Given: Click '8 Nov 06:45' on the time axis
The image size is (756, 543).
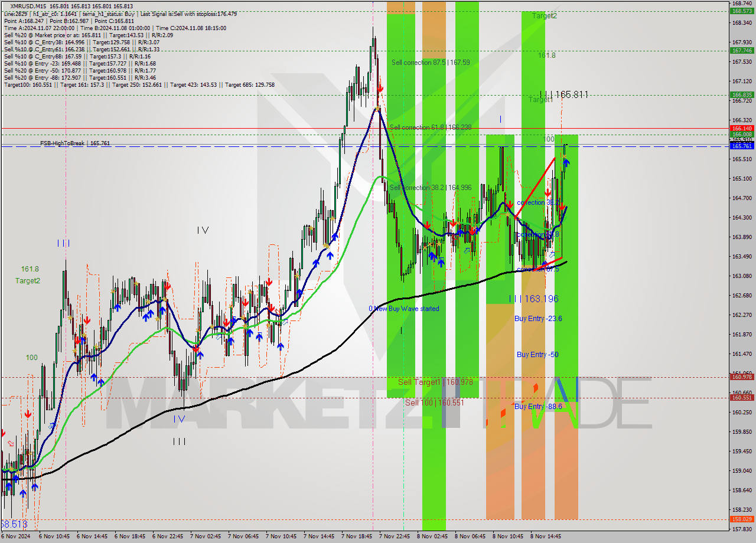Looking at the screenshot, I should pyautogui.click(x=470, y=537).
